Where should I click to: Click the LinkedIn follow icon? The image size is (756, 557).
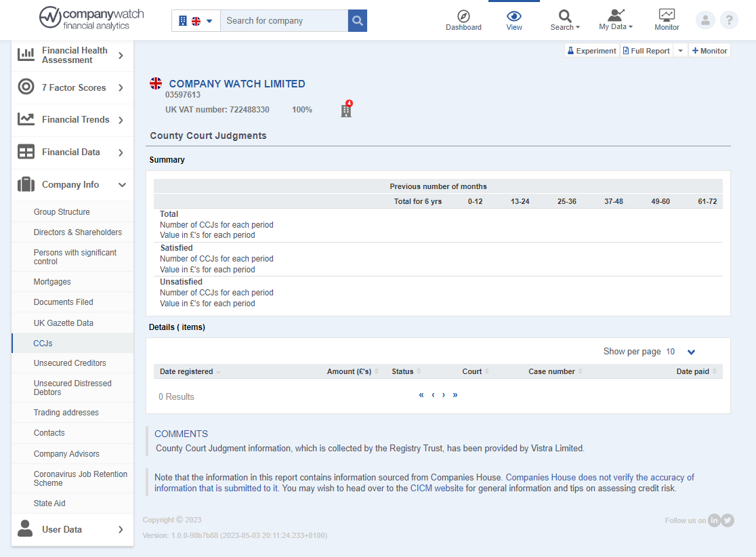click(714, 520)
